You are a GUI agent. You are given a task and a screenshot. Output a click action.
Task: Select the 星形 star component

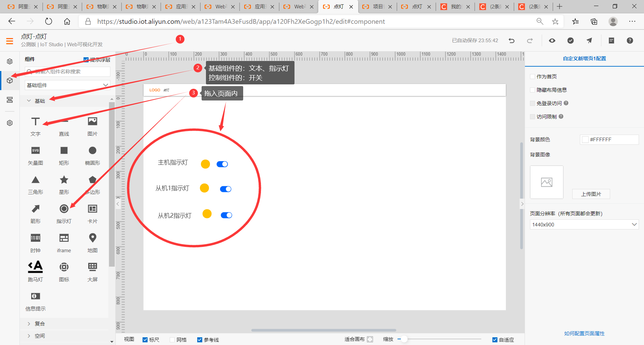point(64,185)
